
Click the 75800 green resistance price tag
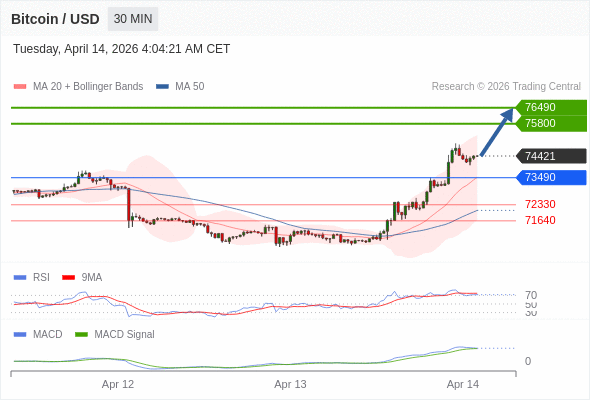point(551,123)
